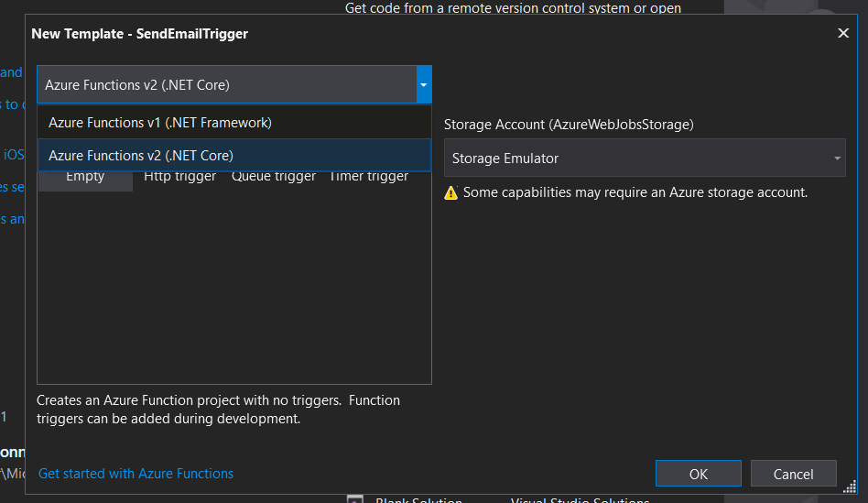Click the Blank Solution icon behind dialog
868x503 pixels.
point(354,500)
